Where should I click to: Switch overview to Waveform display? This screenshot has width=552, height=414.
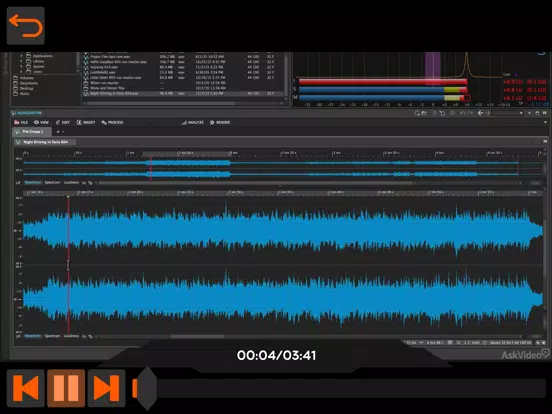pos(33,182)
